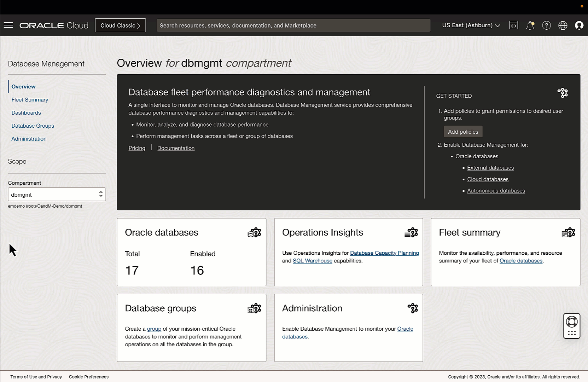Click the Help question mark icon

[546, 25]
